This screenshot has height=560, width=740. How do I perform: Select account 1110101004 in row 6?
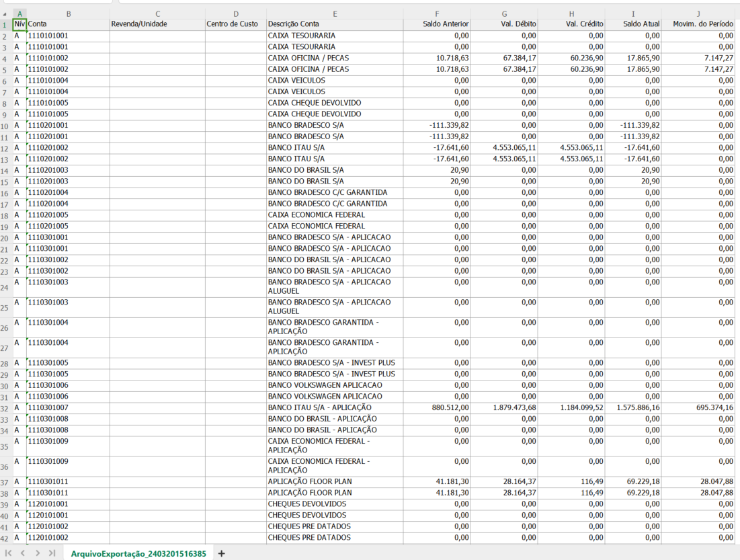coord(69,81)
